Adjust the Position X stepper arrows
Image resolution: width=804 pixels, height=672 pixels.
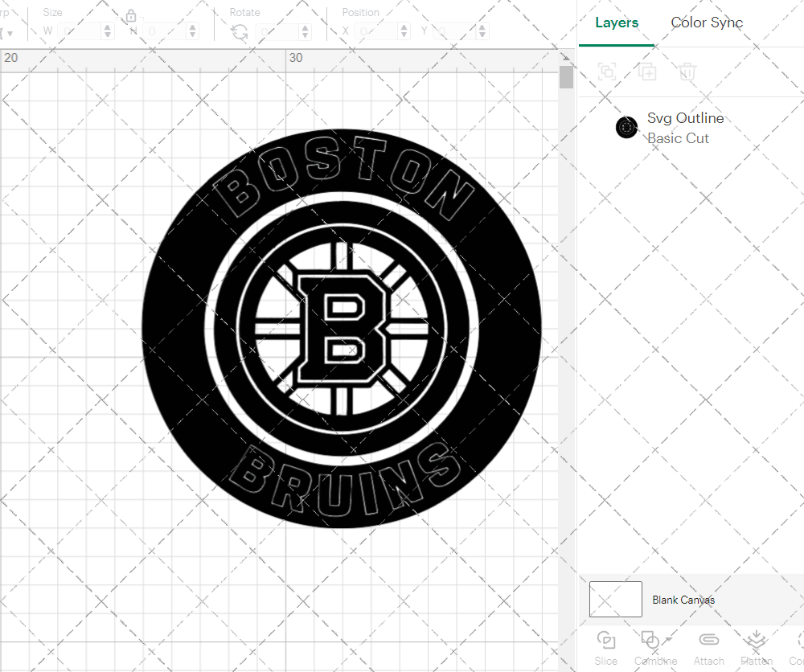404,31
